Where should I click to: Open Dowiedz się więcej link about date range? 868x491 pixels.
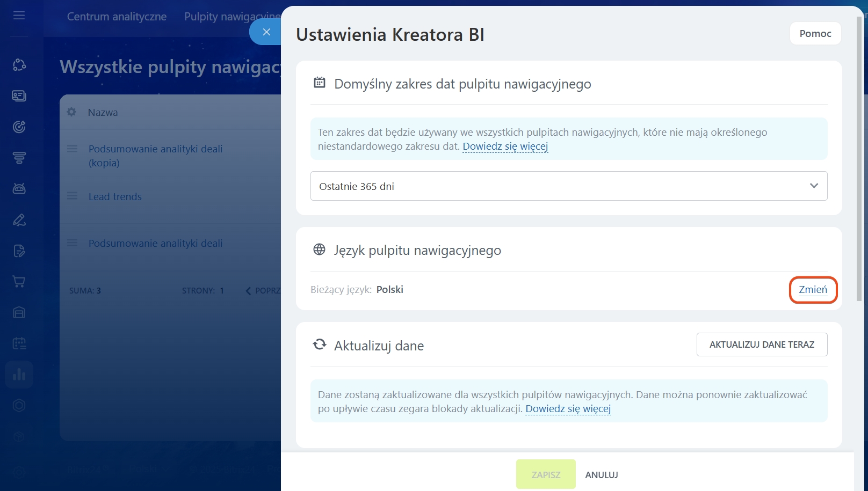coord(505,146)
